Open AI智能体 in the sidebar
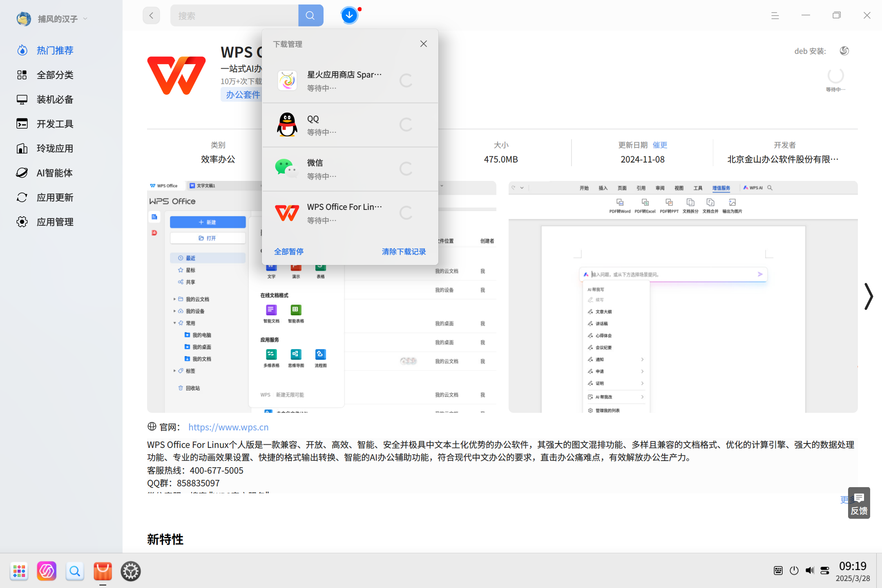This screenshot has height=588, width=882. (x=55, y=173)
